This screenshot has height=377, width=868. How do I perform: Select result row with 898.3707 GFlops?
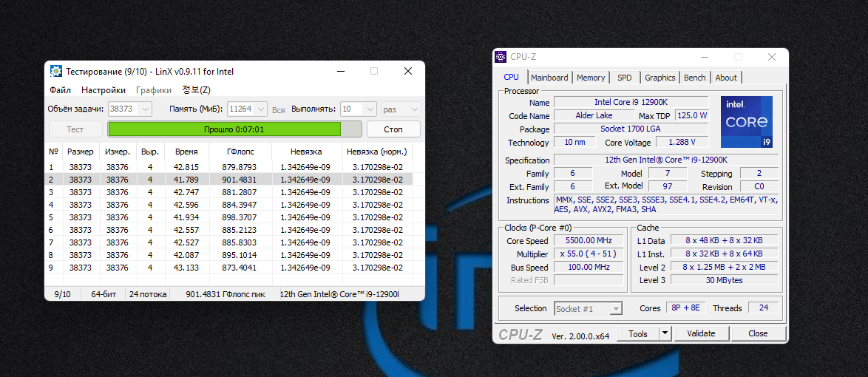click(228, 217)
